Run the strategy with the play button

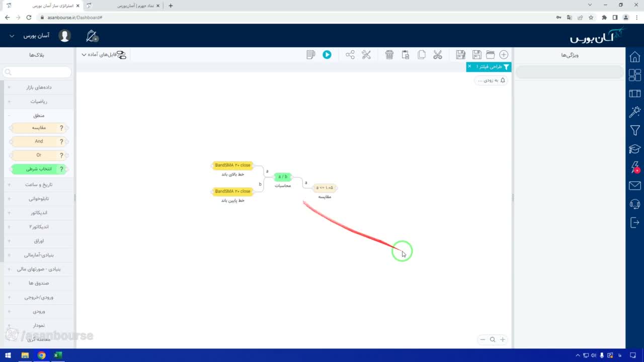click(x=327, y=55)
